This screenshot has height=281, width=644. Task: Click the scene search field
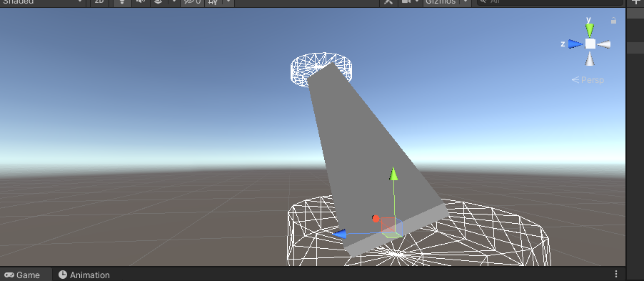pos(550,2)
